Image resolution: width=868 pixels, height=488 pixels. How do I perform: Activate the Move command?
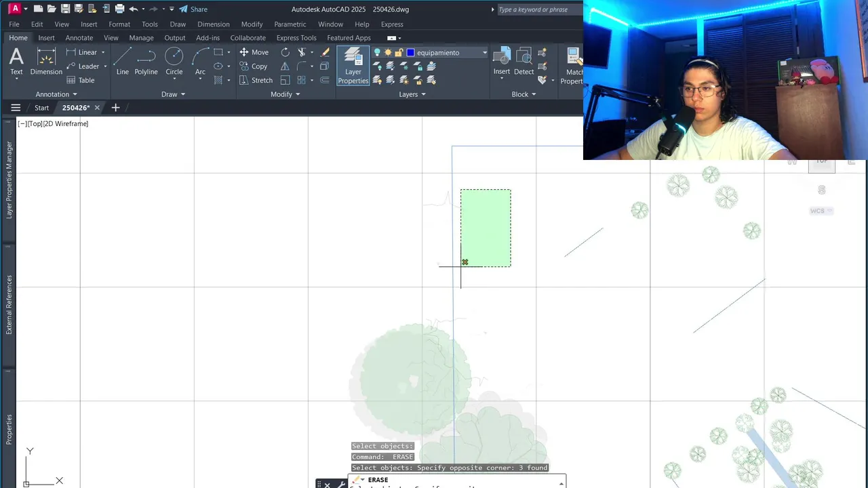pos(254,52)
